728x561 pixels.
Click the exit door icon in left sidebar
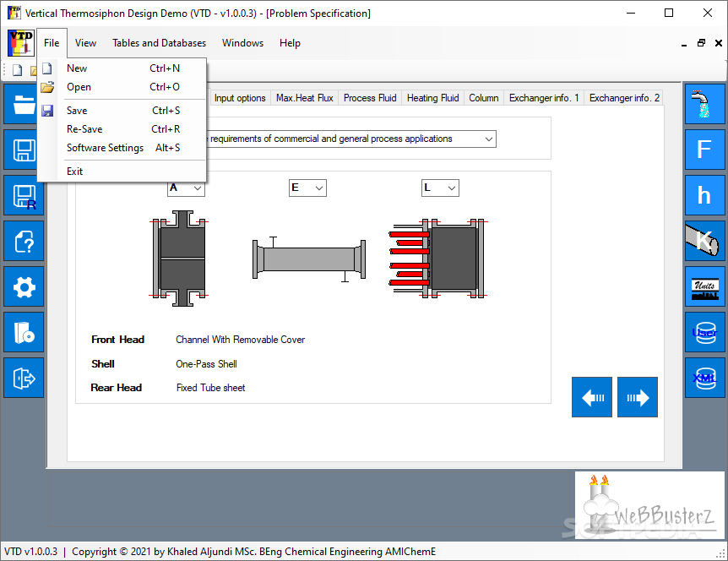pos(24,378)
